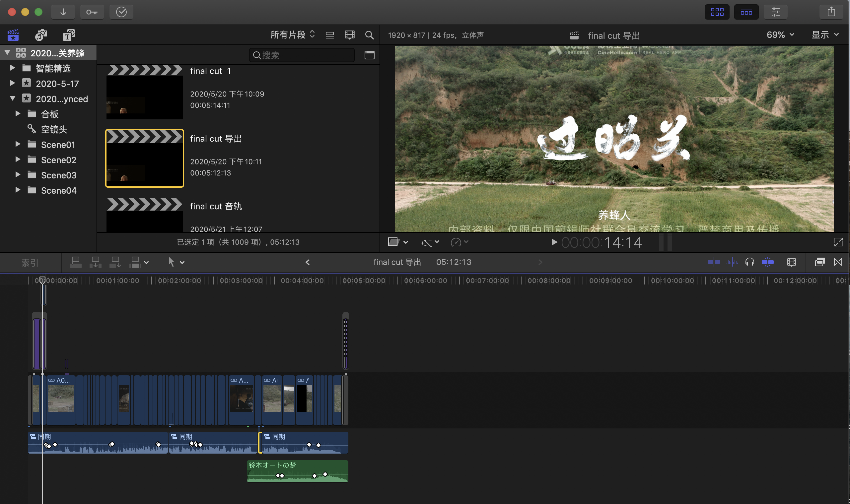This screenshot has height=504, width=850.
Task: Select the final cut 1 project thumbnail
Action: click(144, 93)
